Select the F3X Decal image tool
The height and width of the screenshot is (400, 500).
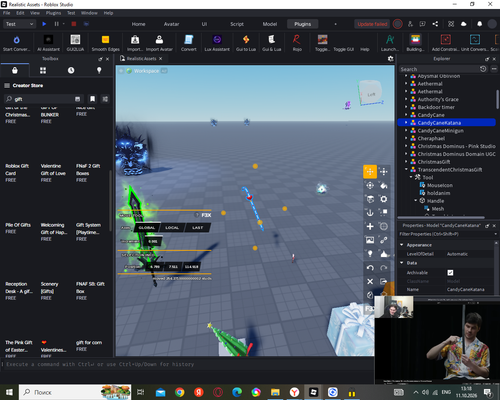pos(370,240)
